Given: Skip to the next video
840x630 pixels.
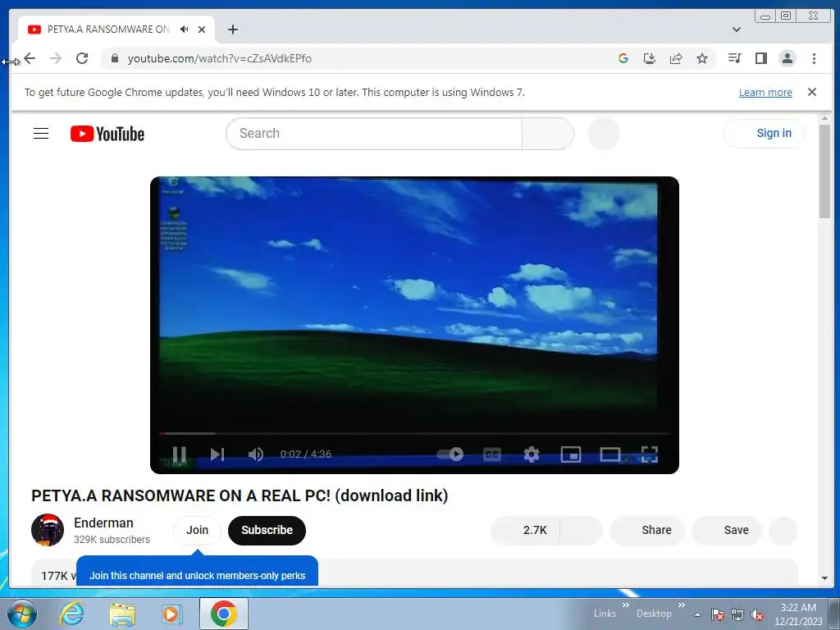Looking at the screenshot, I should click(x=217, y=454).
